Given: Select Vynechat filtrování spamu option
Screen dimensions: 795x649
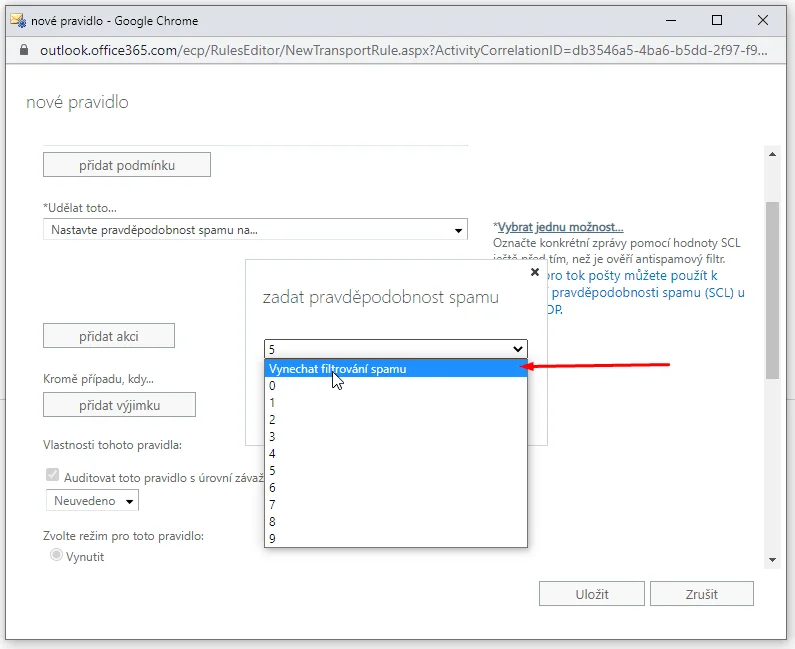Looking at the screenshot, I should pyautogui.click(x=396, y=369).
